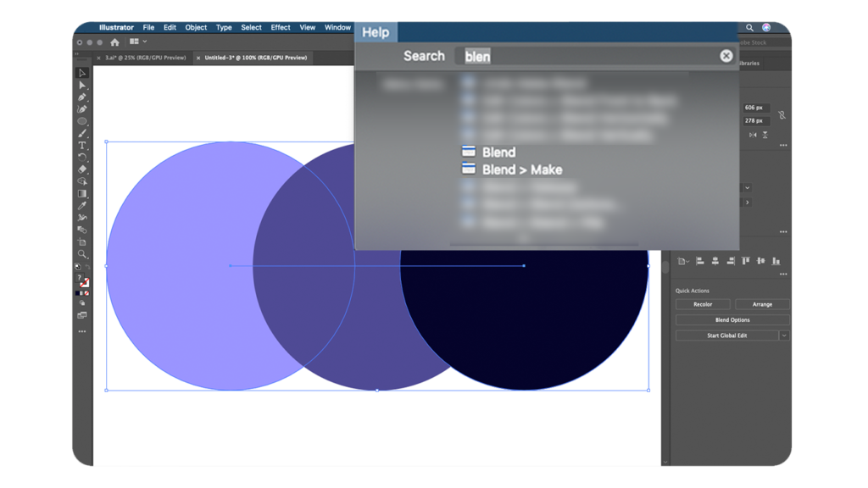Open the Edit menu
This screenshot has width=868, height=488.
170,28
